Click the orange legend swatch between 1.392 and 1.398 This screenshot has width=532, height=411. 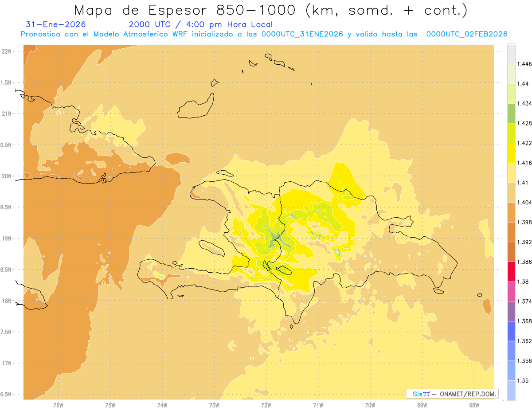click(511, 232)
